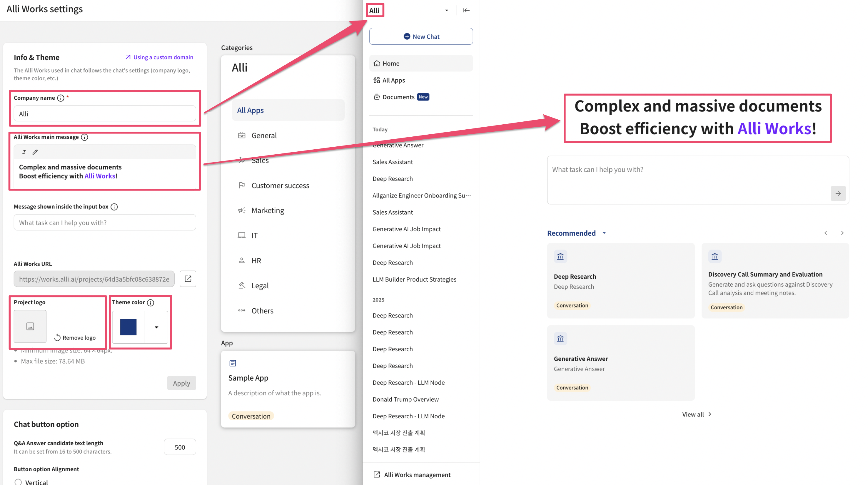This screenshot has height=485, width=868.
Task: Select the Vertical alignment radio button
Action: pyautogui.click(x=18, y=482)
